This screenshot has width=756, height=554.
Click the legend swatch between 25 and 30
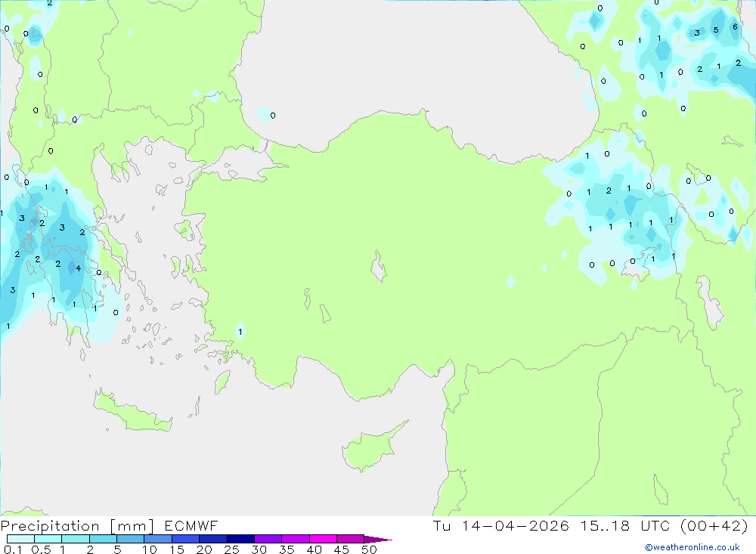[240, 539]
